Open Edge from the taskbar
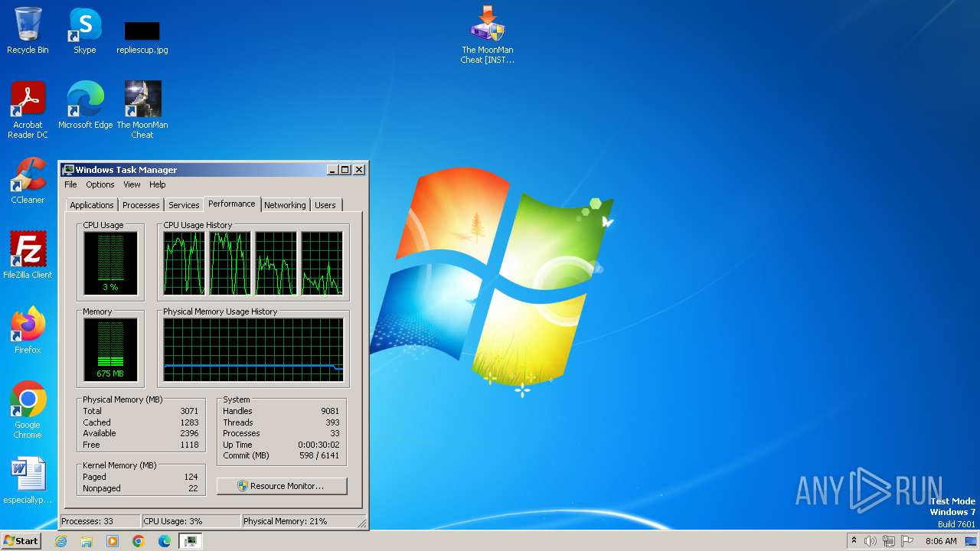This screenshot has height=551, width=980. 165,541
